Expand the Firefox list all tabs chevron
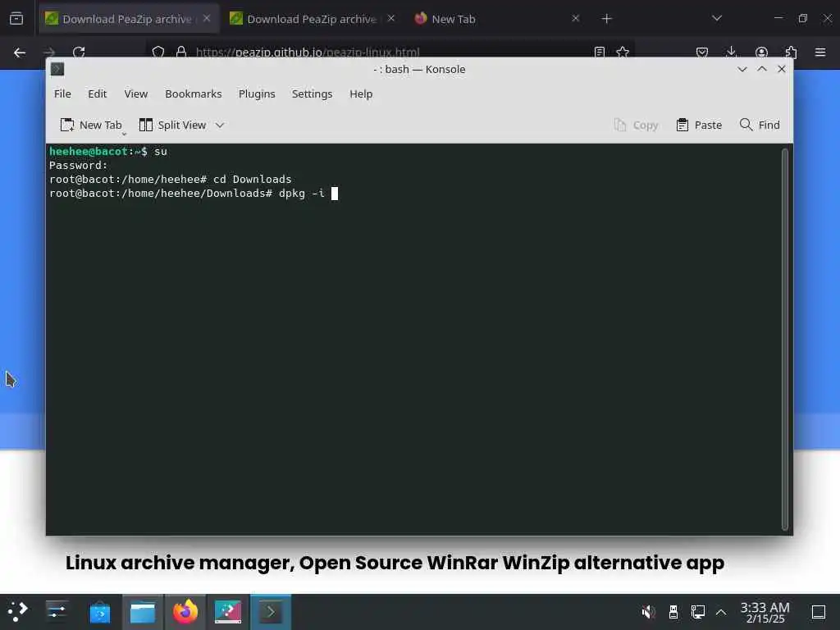The image size is (840, 630). [717, 19]
